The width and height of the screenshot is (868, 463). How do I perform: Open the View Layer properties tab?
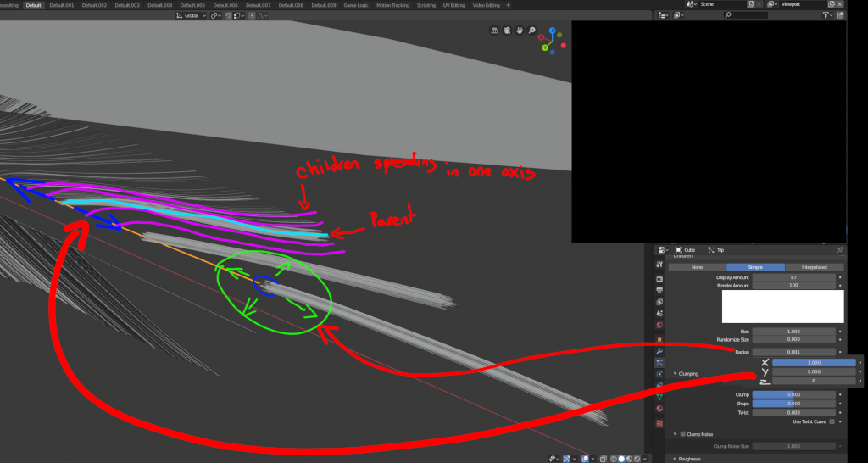point(659,302)
